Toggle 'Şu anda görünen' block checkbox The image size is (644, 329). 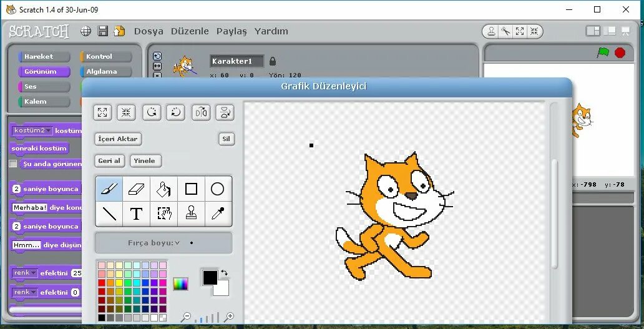click(13, 164)
